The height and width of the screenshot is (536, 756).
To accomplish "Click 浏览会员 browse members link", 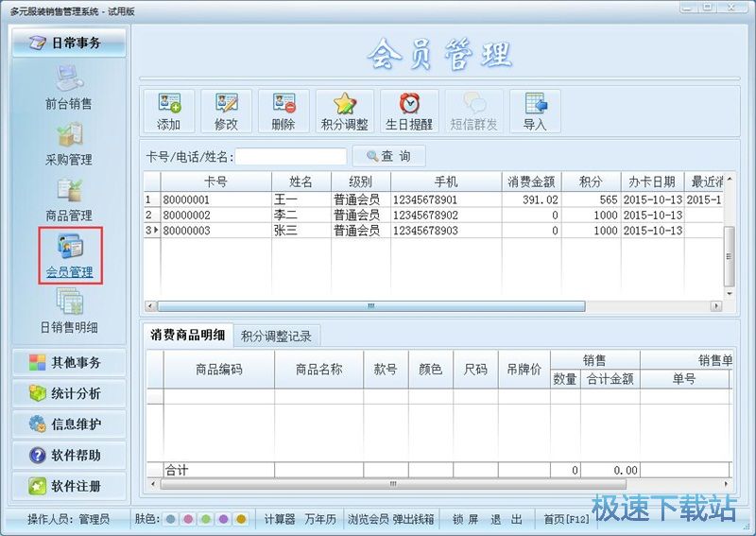I will pyautogui.click(x=369, y=519).
